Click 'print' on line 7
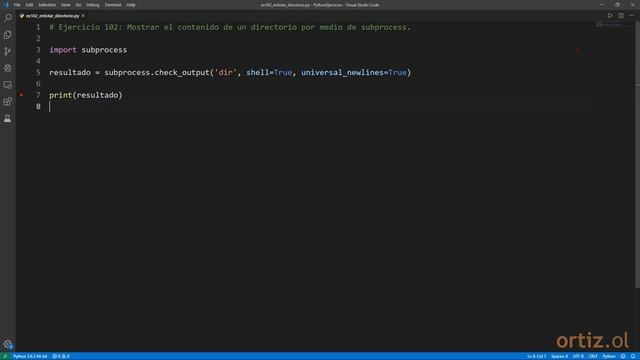Image resolution: width=640 pixels, height=360 pixels. (60, 95)
